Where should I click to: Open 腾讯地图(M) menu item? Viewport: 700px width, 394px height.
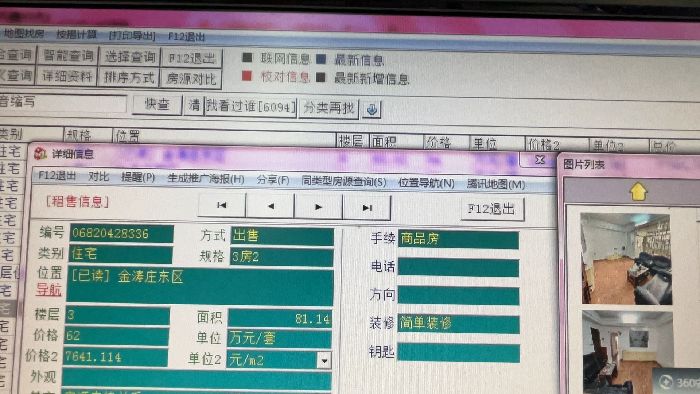point(496,184)
